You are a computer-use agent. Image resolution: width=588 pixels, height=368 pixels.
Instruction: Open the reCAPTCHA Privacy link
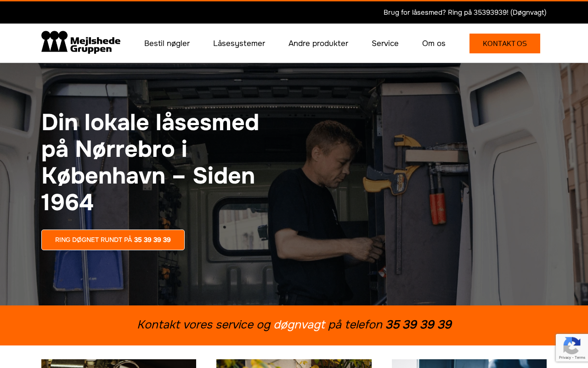(565, 357)
